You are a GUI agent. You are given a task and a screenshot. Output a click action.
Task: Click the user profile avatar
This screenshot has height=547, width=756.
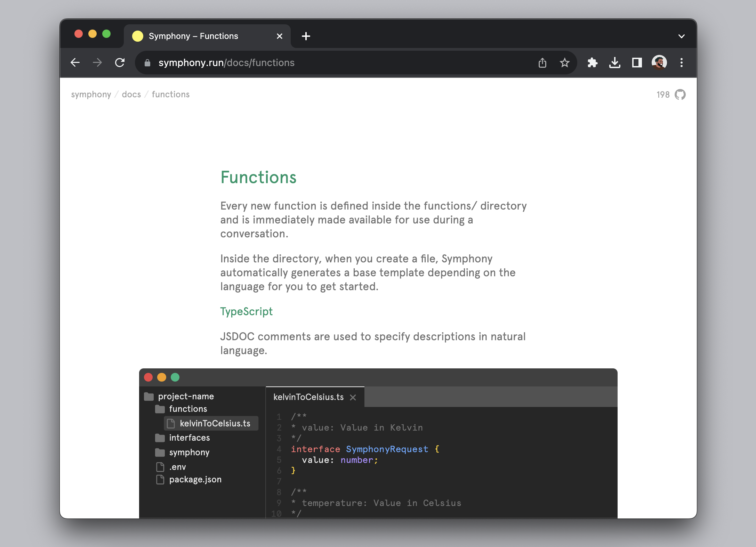[659, 63]
